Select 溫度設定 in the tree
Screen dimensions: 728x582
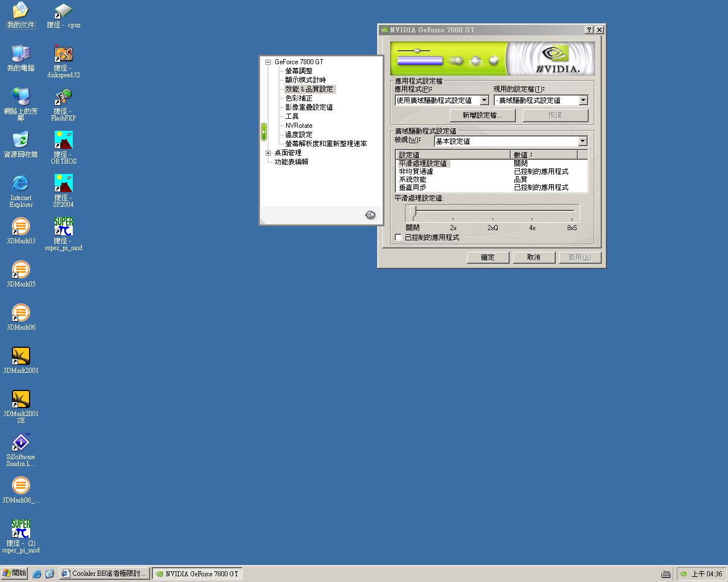point(299,135)
